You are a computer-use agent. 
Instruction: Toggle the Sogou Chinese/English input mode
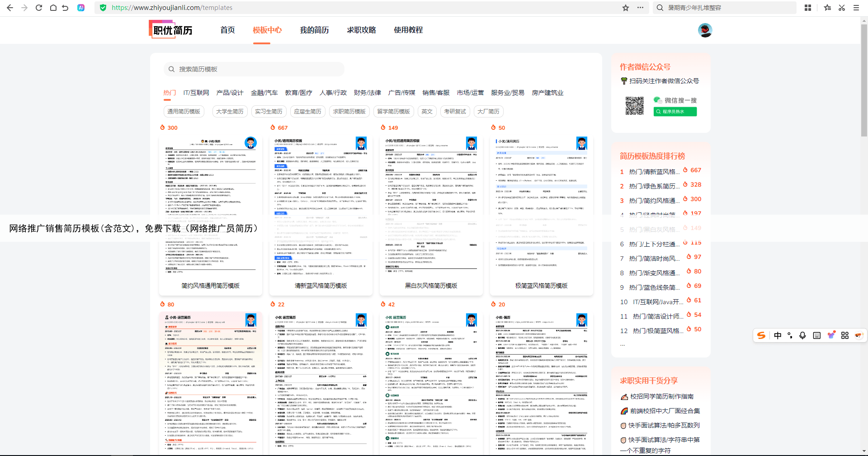click(778, 335)
